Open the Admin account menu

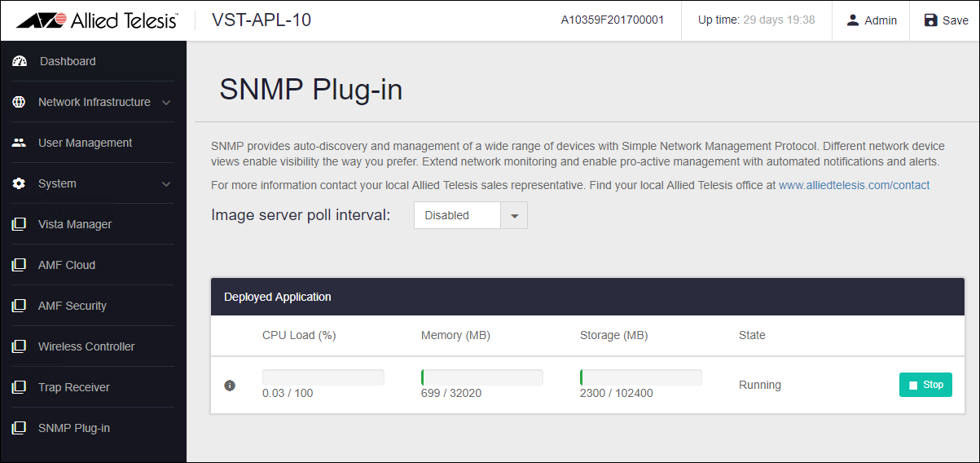click(x=871, y=20)
